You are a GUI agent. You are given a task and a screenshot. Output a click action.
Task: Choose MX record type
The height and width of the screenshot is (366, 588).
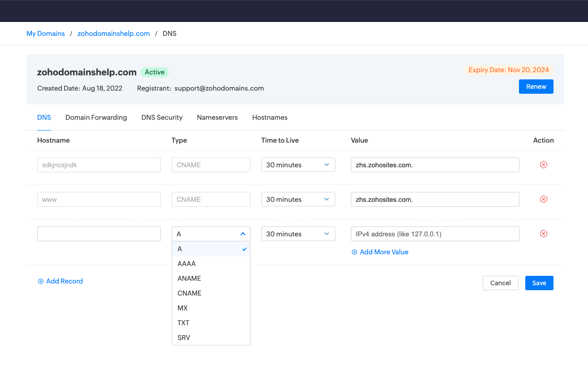click(x=211, y=308)
